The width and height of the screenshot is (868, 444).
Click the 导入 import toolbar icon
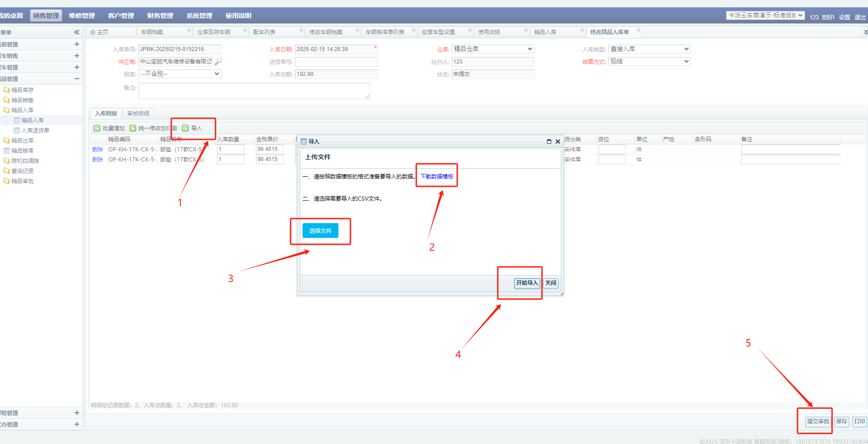(186, 128)
